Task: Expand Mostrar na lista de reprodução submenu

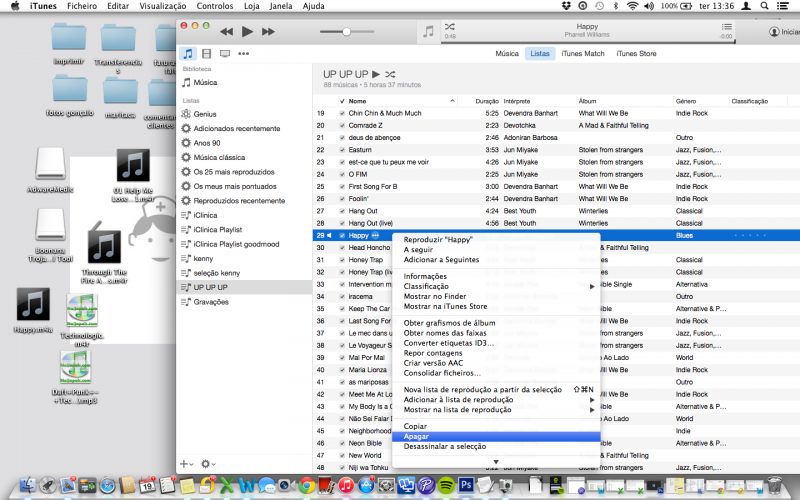Action: [496, 410]
